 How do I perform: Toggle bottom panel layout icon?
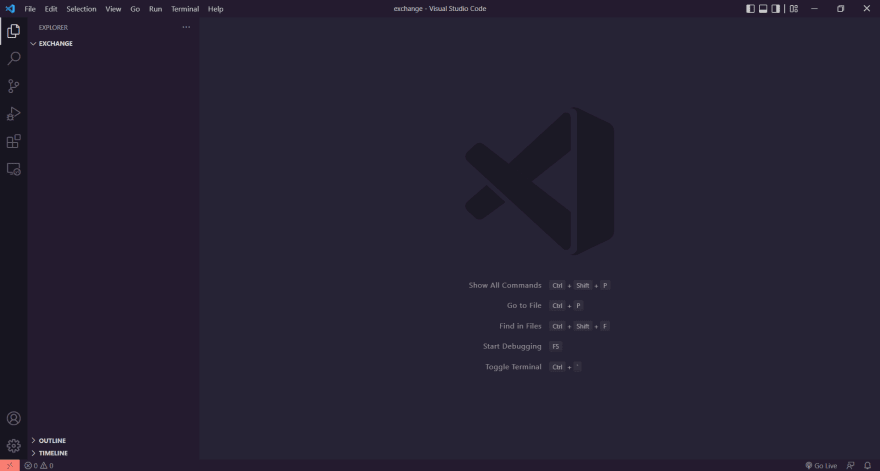[x=763, y=8]
